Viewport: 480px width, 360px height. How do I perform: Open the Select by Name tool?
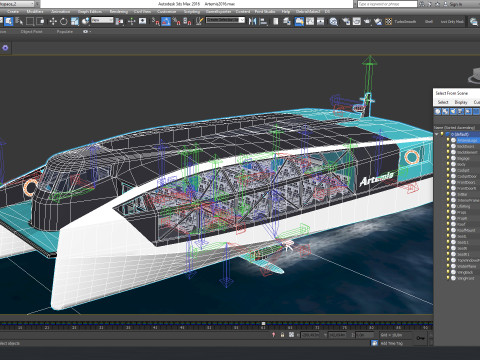click(x=19, y=21)
